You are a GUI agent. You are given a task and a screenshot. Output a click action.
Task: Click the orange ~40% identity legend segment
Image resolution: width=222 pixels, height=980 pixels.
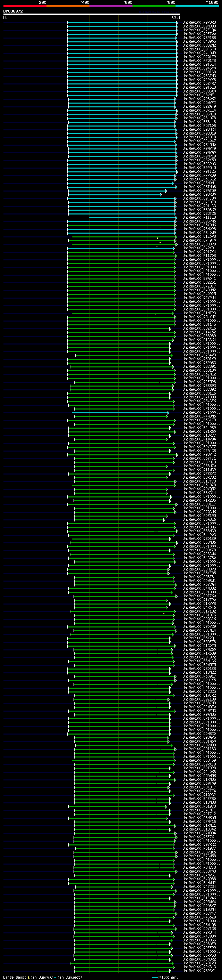pos(68,6)
